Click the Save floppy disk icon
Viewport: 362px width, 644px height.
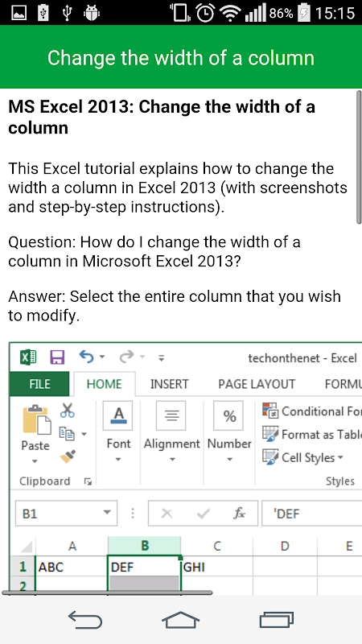(x=57, y=357)
